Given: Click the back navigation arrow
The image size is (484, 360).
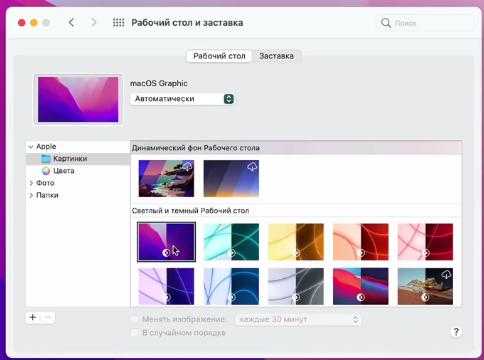Looking at the screenshot, I should (x=71, y=23).
